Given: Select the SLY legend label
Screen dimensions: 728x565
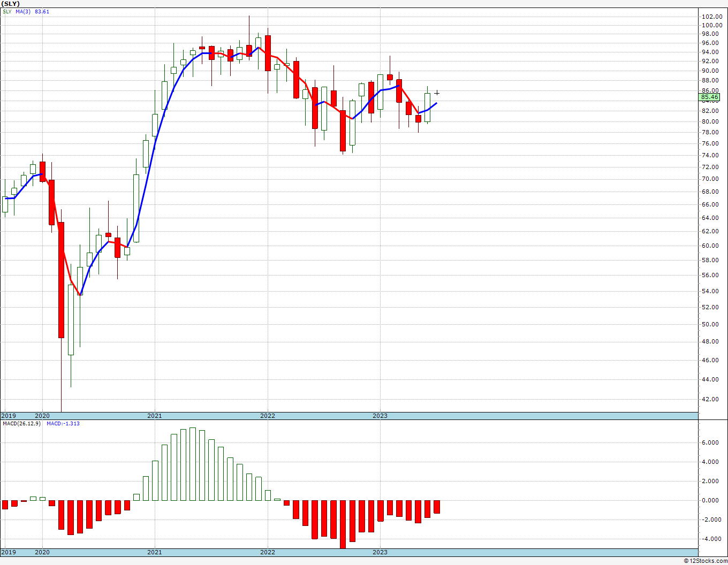Looking at the screenshot, I should 7,11.
